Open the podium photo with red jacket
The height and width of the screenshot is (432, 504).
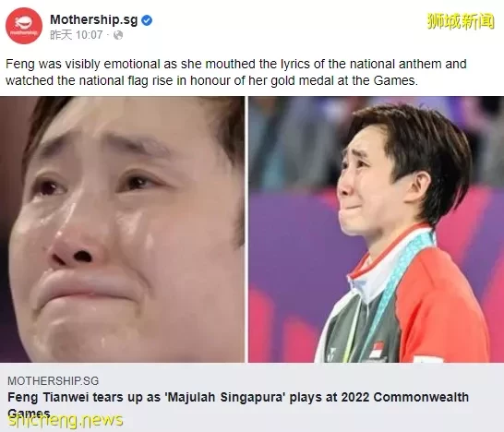pos(376,229)
